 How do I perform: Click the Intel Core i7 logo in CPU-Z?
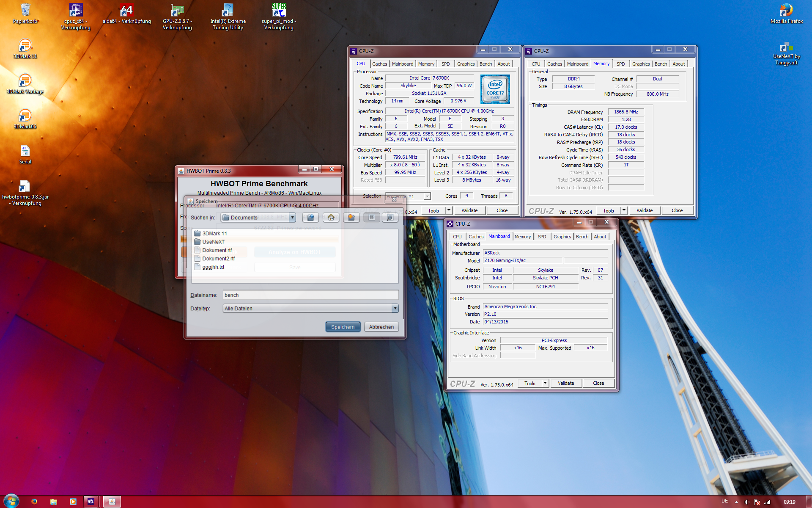(495, 89)
